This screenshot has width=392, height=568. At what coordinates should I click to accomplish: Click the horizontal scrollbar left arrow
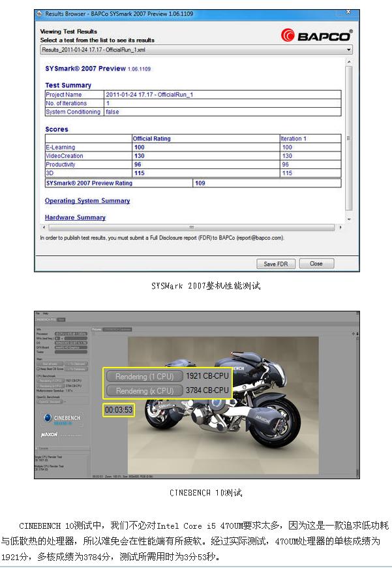(x=44, y=227)
